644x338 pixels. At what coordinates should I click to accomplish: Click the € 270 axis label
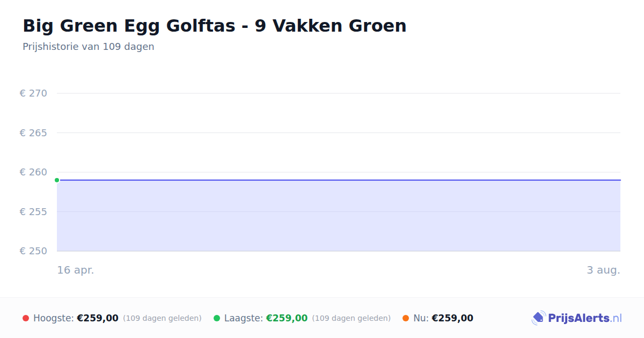pyautogui.click(x=33, y=93)
